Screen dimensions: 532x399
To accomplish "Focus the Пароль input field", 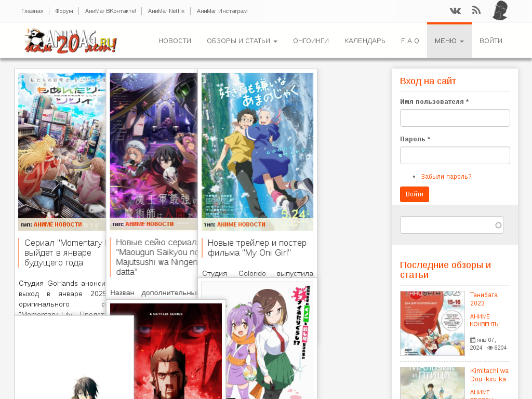I will pos(455,155).
